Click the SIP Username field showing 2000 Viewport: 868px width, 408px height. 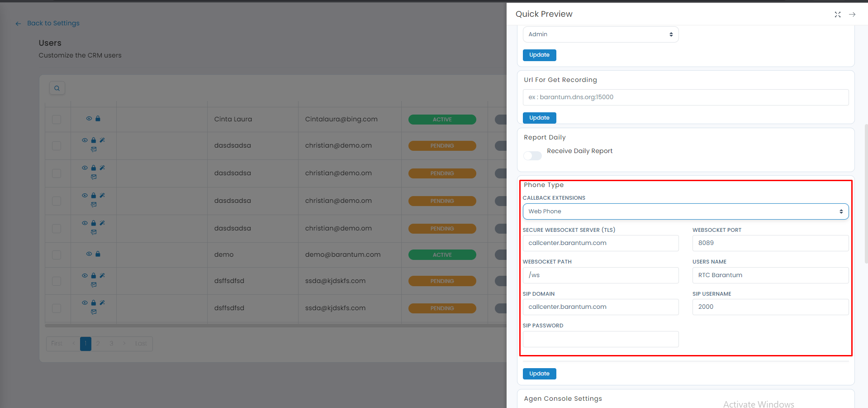tap(770, 307)
